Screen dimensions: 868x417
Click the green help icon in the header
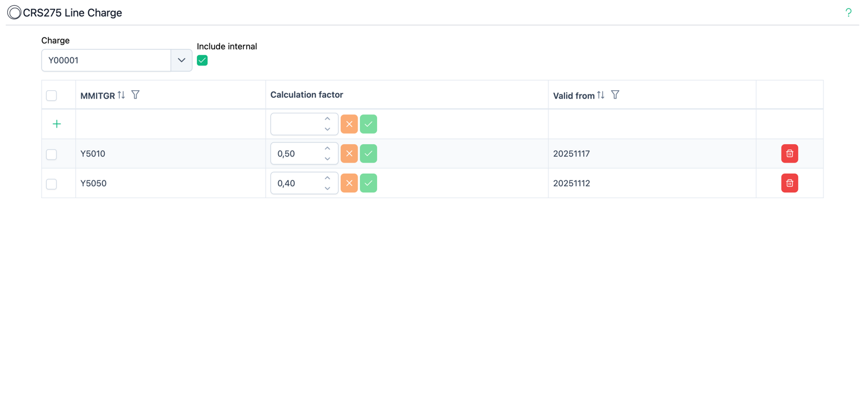coord(848,12)
